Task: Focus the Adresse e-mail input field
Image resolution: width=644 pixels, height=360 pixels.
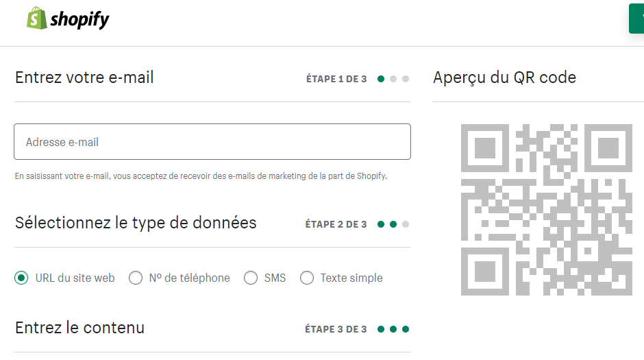Action: (212, 142)
